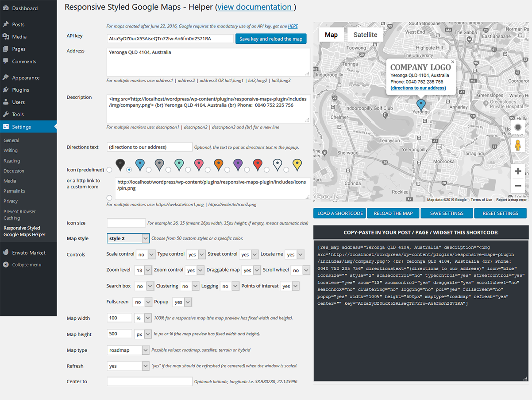
Task: Click the API key input field
Action: click(170, 39)
